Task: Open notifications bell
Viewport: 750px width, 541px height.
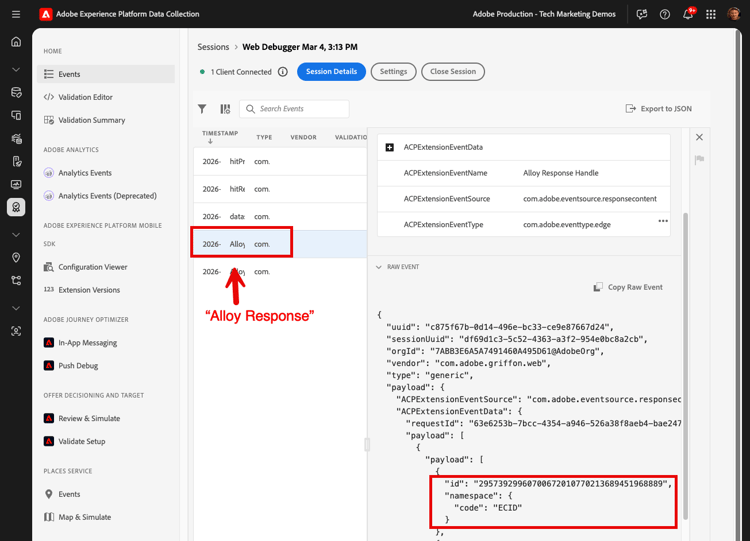Action: click(688, 14)
